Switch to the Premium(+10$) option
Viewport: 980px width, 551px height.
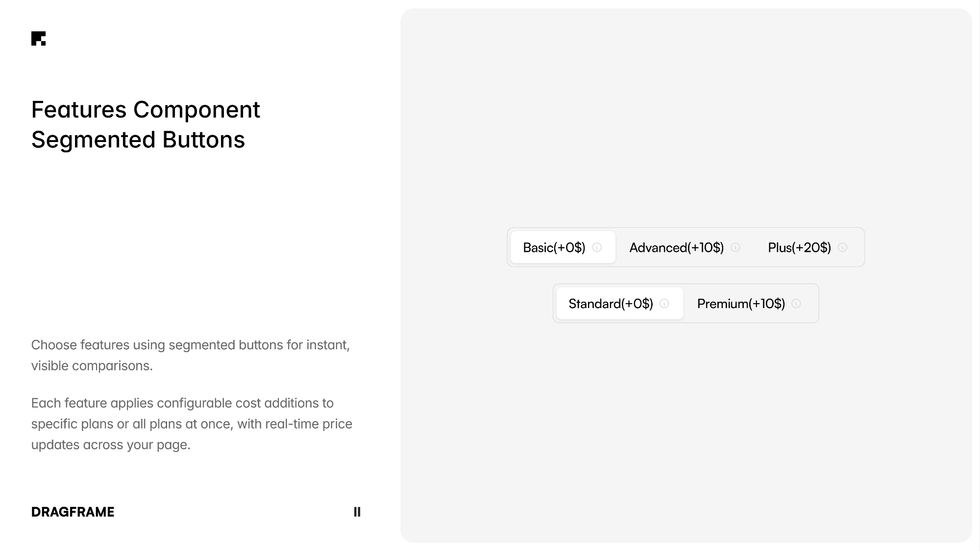click(x=741, y=304)
